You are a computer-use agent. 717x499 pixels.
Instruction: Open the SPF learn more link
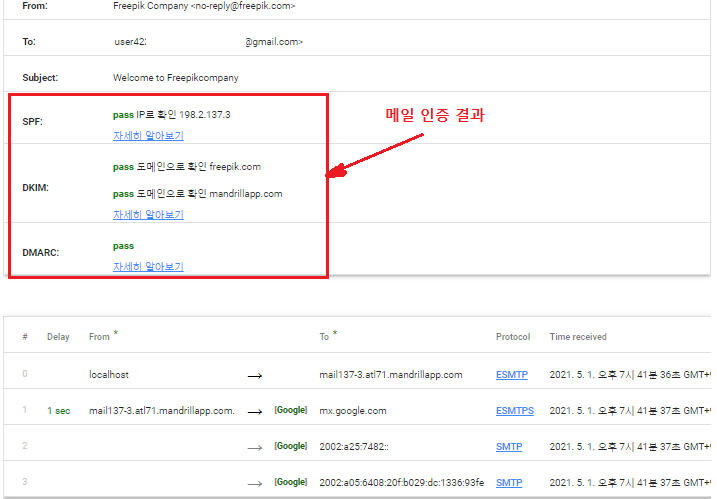tap(148, 135)
